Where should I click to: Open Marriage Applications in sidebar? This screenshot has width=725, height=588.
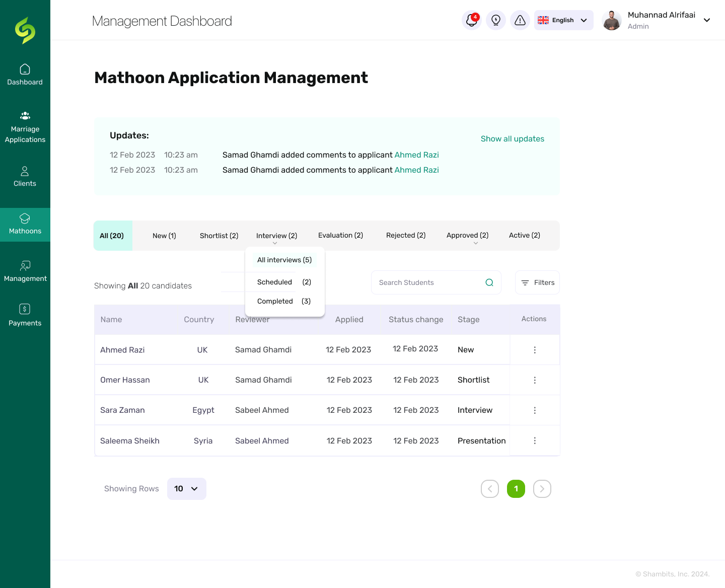pyautogui.click(x=25, y=127)
